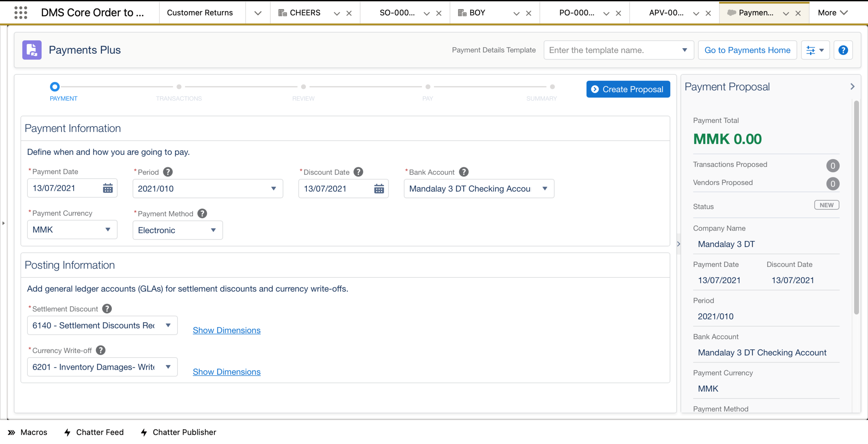Click the Settlement Discount help icon
The width and height of the screenshot is (868, 444).
pos(107,309)
